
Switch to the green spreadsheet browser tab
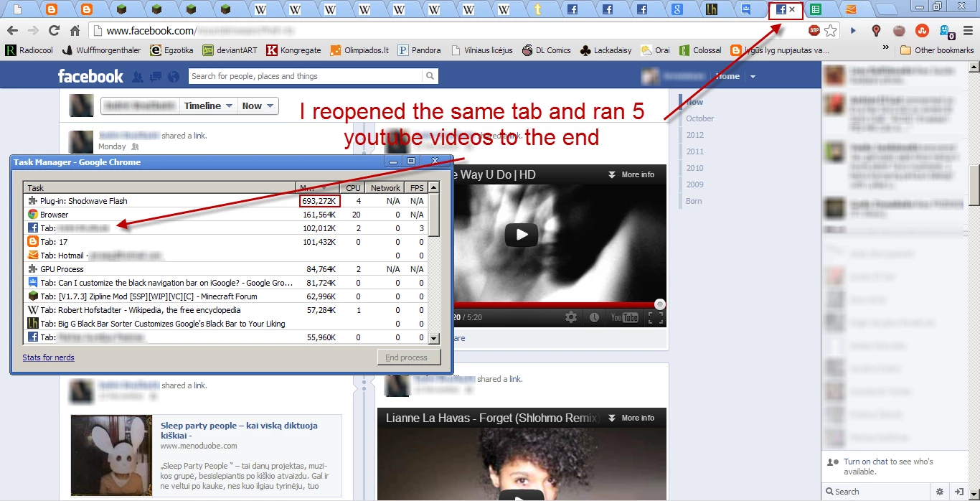[816, 9]
